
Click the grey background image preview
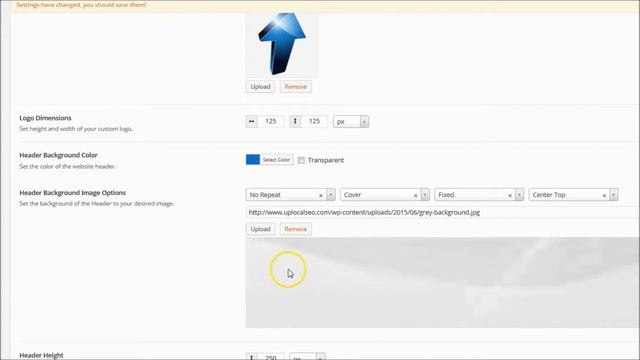point(443,282)
